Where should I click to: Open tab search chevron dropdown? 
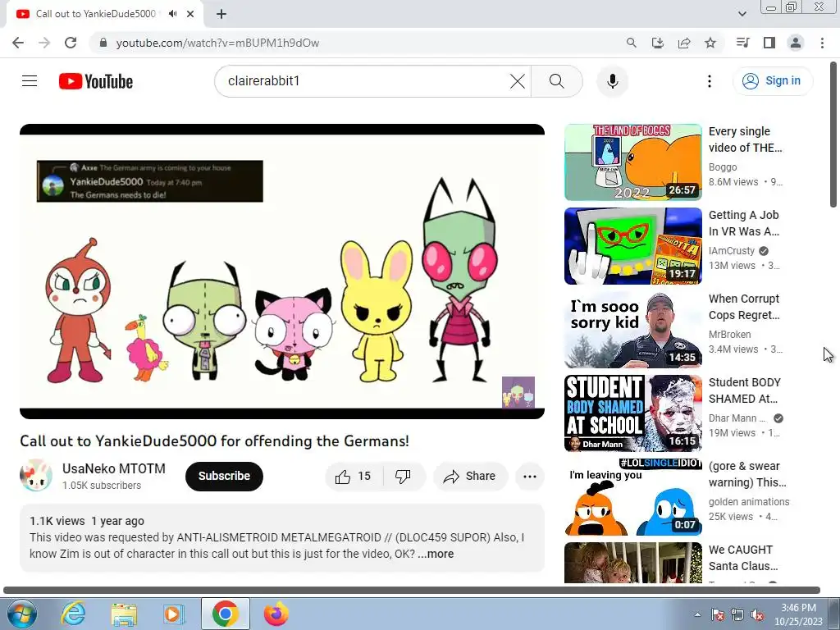tap(742, 14)
